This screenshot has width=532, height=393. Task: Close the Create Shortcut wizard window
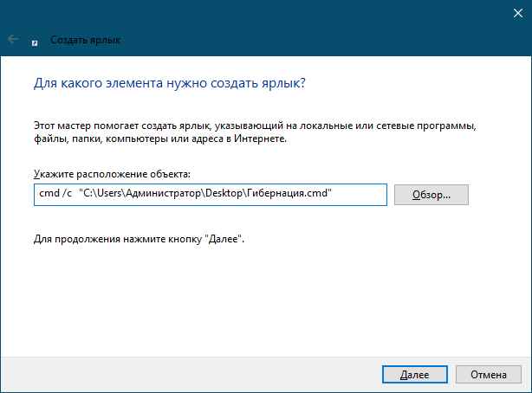click(518, 13)
